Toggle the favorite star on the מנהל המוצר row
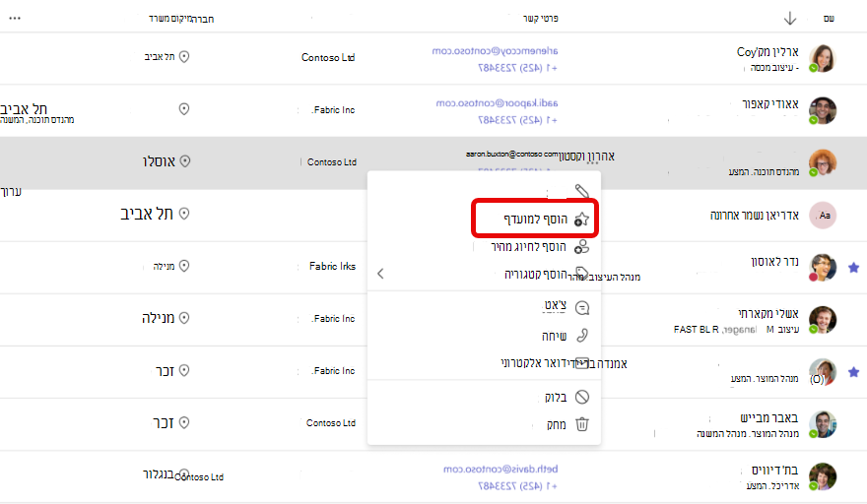 pos(854,372)
